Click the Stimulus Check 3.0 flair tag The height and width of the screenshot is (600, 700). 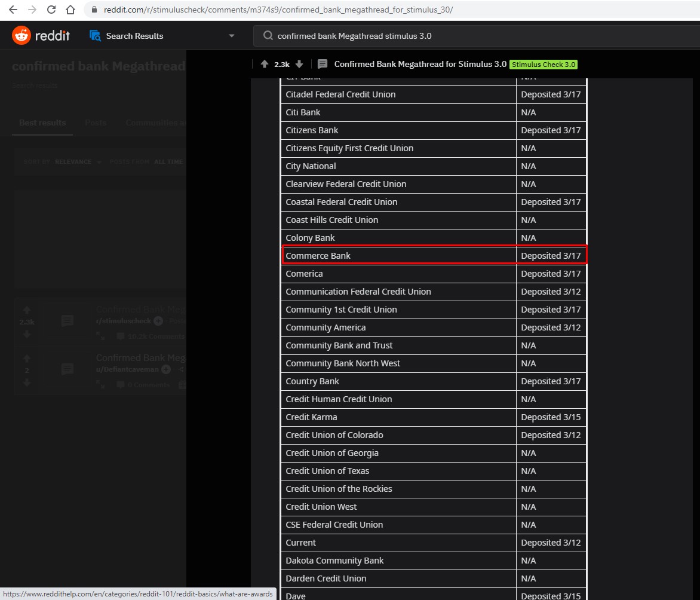tap(544, 65)
